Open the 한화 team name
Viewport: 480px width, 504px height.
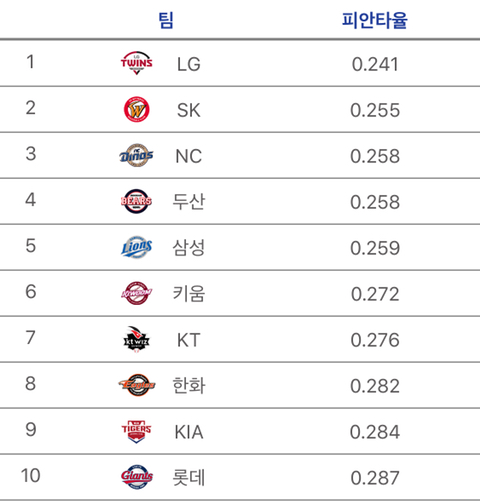pyautogui.click(x=189, y=385)
